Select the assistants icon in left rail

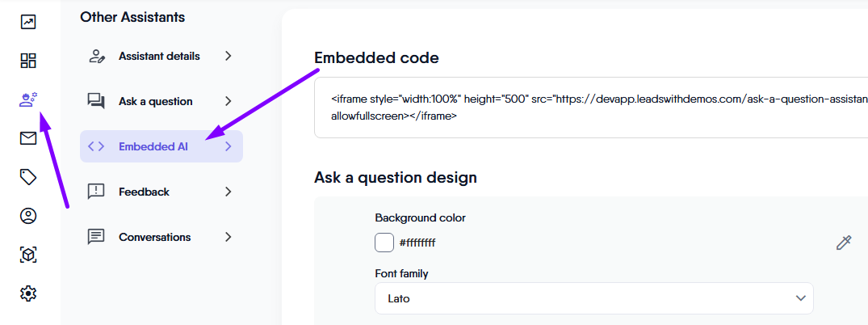tap(28, 100)
